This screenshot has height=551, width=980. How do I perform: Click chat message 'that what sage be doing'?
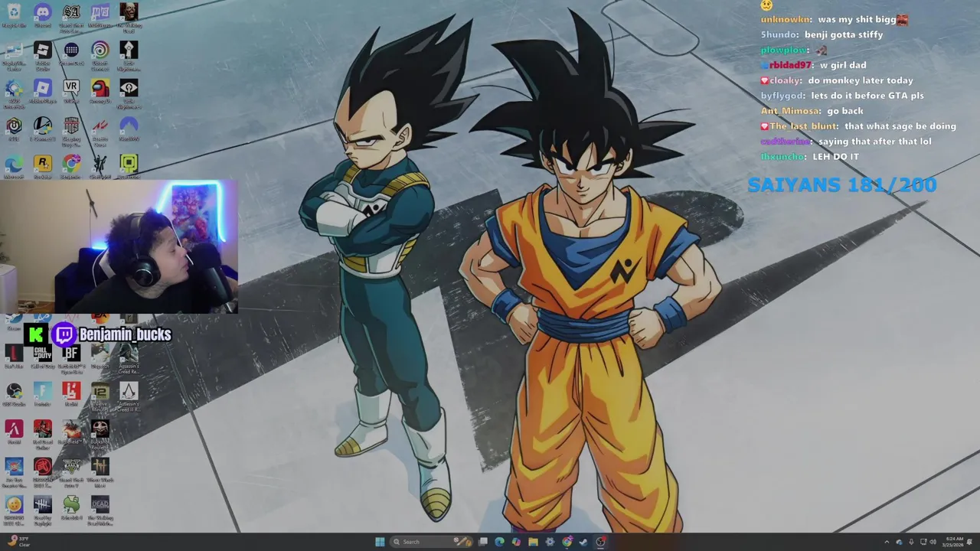(900, 126)
